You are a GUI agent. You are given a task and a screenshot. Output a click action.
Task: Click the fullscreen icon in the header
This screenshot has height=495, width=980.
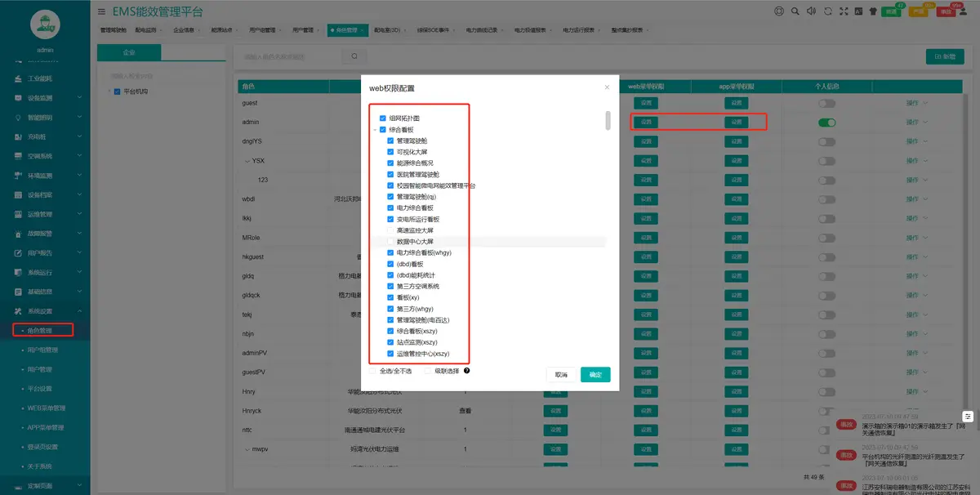pyautogui.click(x=843, y=11)
